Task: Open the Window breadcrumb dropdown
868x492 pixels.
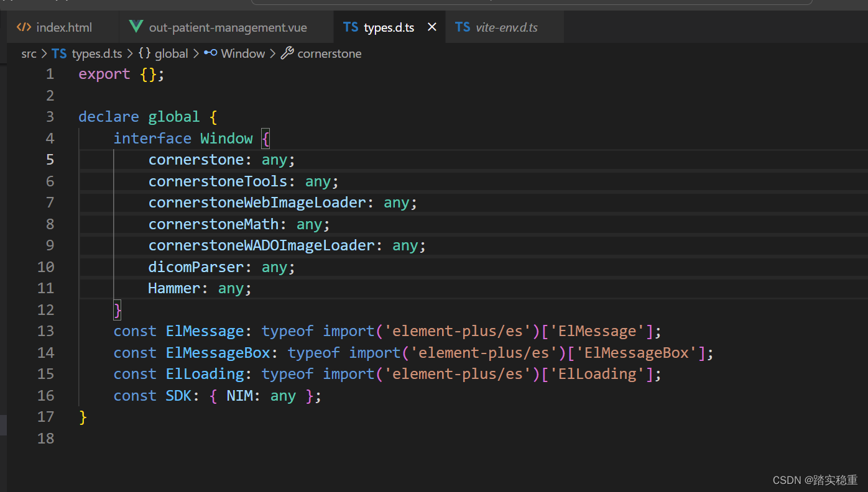Action: pyautogui.click(x=244, y=53)
